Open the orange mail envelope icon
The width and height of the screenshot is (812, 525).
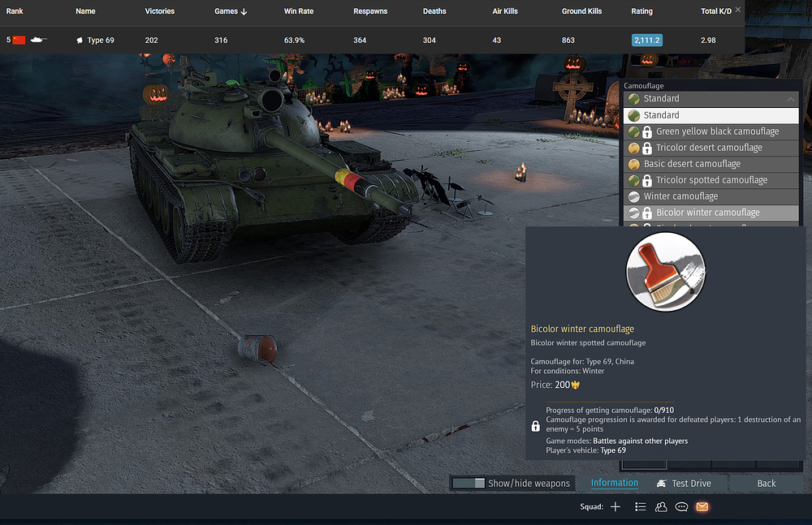702,506
